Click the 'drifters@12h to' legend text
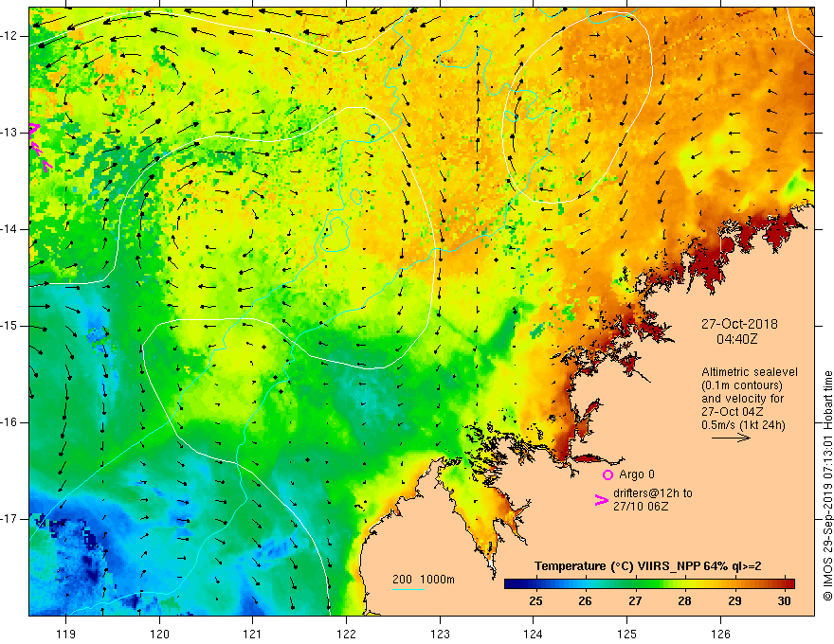This screenshot has width=834, height=644. [x=653, y=493]
